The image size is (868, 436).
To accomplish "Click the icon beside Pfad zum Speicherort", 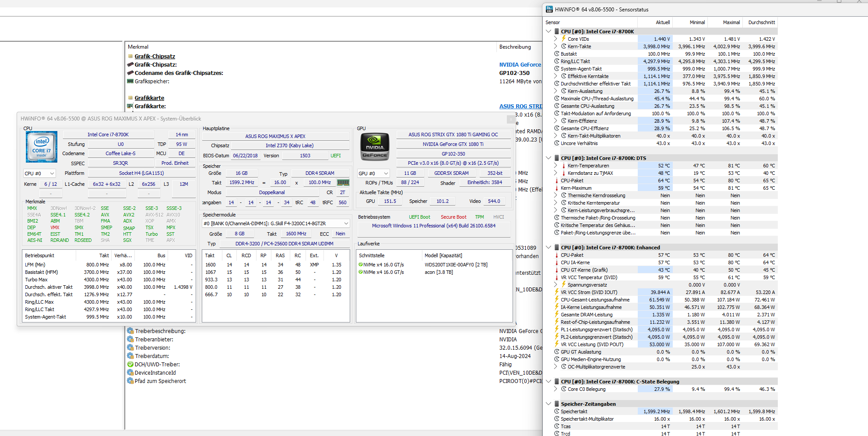I will [130, 381].
